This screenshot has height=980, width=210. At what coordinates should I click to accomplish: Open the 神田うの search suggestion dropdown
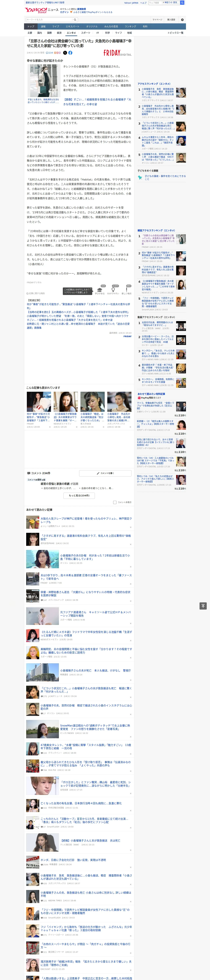click(171, 3)
